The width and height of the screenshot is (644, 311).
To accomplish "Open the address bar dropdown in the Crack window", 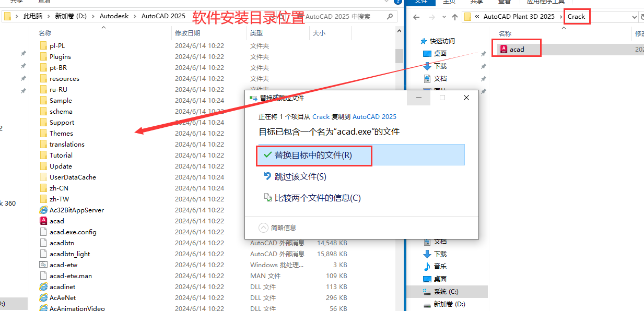I will (x=634, y=17).
